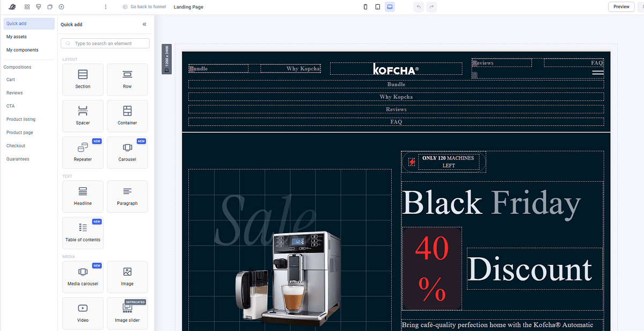Add the deprecated Image slider element

tap(127, 314)
